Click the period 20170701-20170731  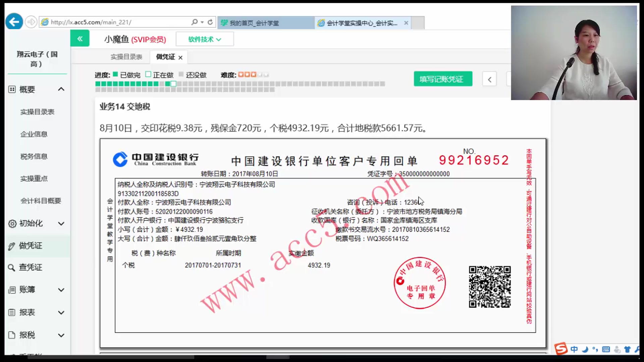[x=213, y=265]
